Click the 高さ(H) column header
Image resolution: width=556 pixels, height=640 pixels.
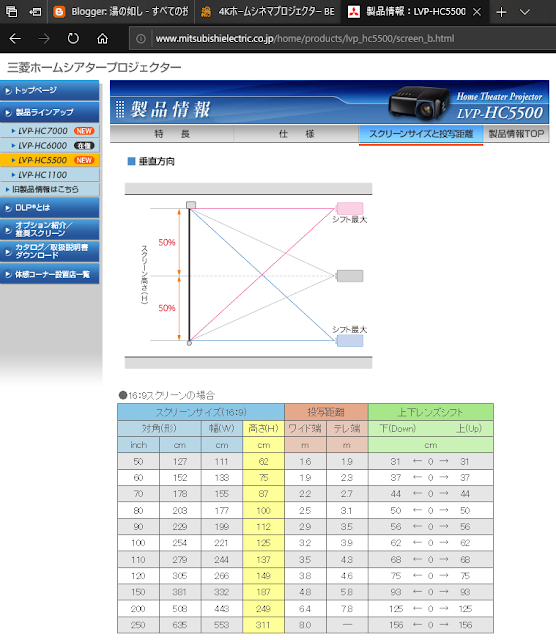[x=263, y=429]
